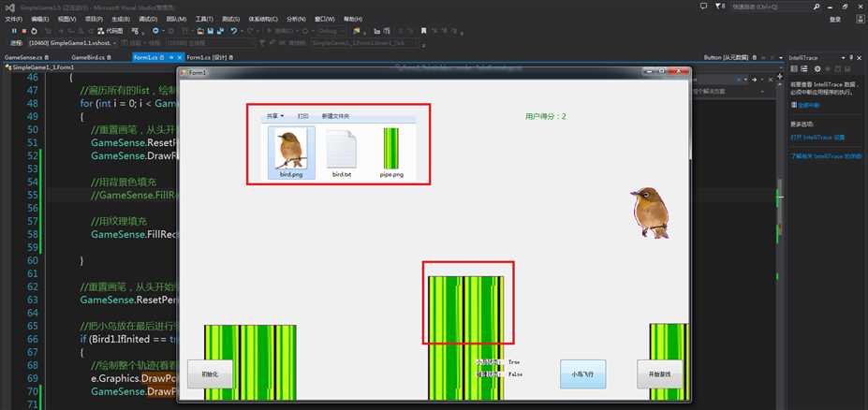This screenshot has height=410, width=868.
Task: Open the 视图(V) menu
Action: tap(67, 19)
